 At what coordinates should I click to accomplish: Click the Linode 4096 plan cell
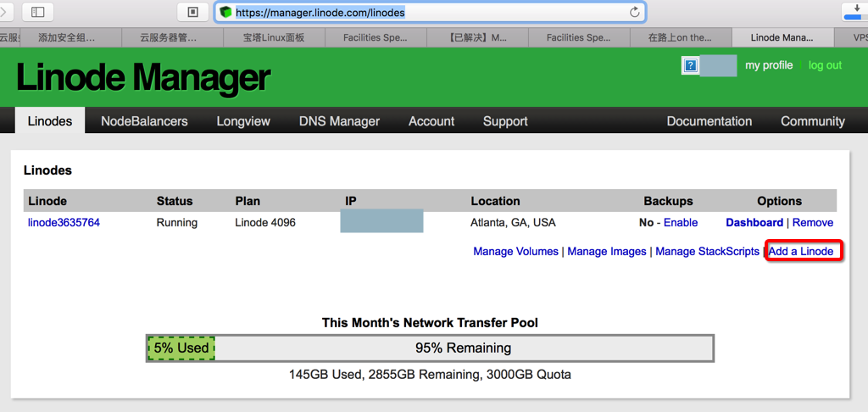pos(265,223)
